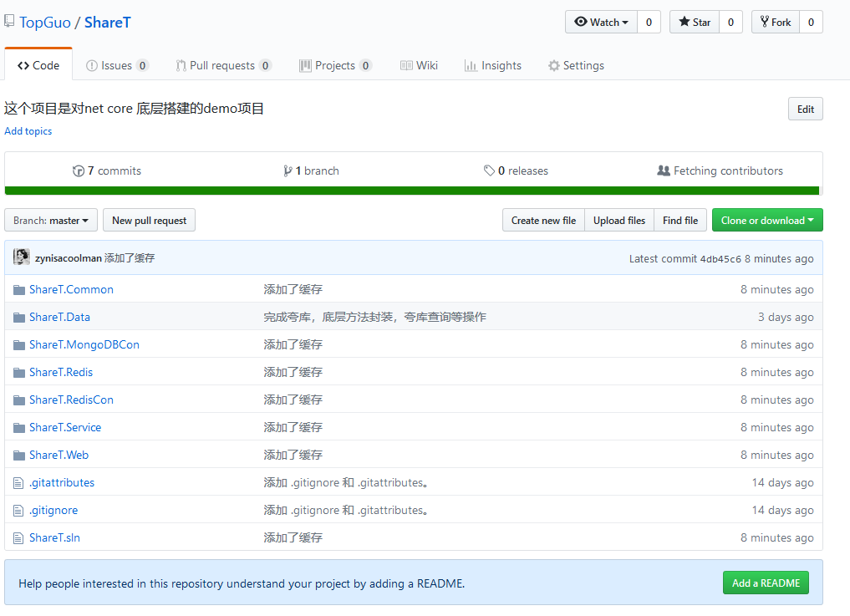This screenshot has width=850, height=616.
Task: Click the watchers count 0
Action: (x=649, y=23)
